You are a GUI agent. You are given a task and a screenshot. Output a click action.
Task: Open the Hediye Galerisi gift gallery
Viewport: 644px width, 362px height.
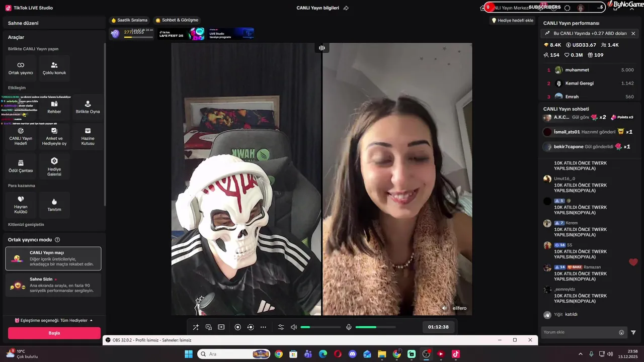click(x=54, y=166)
